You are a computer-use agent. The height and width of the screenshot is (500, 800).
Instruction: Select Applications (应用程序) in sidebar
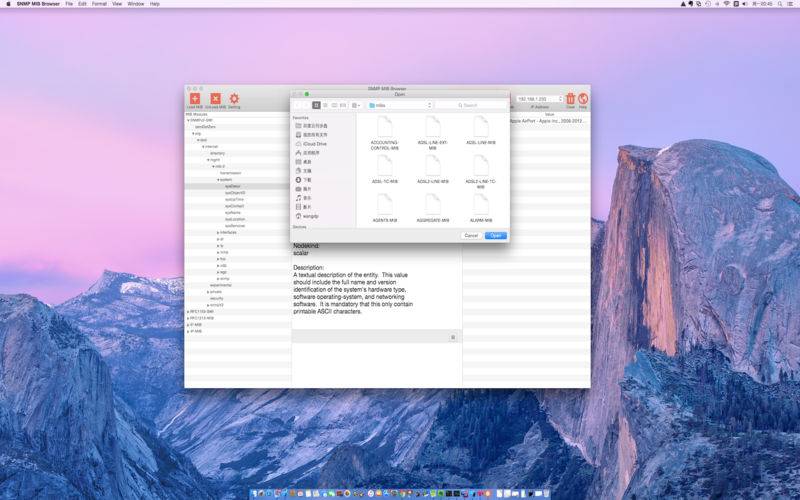(x=308, y=153)
